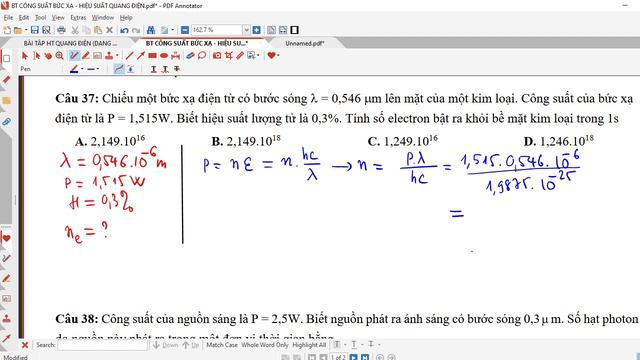The width and height of the screenshot is (640, 360).
Task: Select the magnifier zoom tool
Action: 60,56
